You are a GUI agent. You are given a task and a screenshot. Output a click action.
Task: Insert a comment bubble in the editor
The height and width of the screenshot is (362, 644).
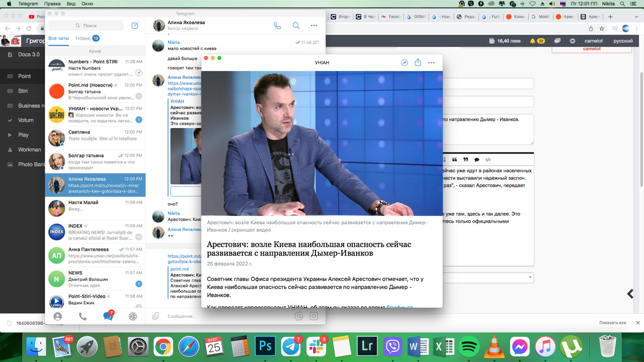coord(477,160)
